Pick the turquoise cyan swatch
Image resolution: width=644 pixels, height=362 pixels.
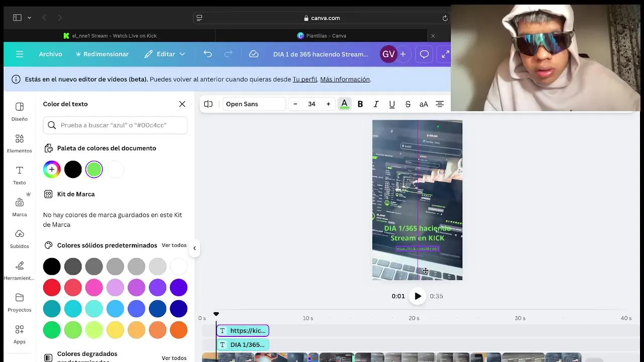(x=73, y=309)
